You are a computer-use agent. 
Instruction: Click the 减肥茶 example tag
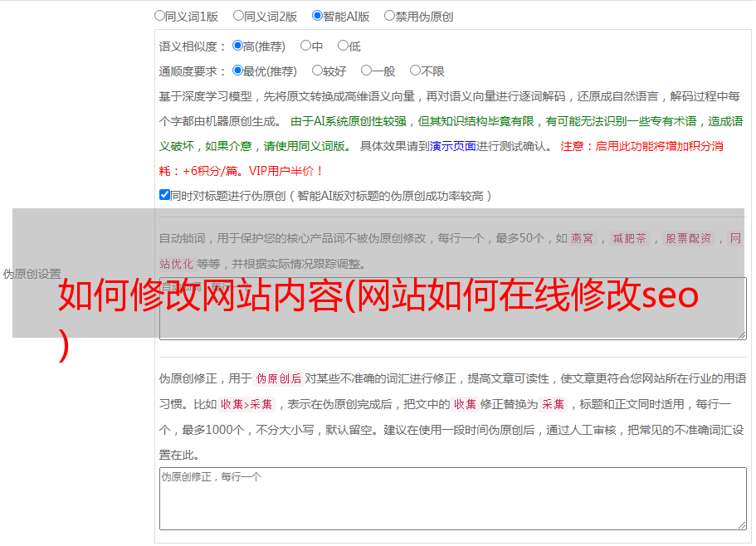coord(629,238)
